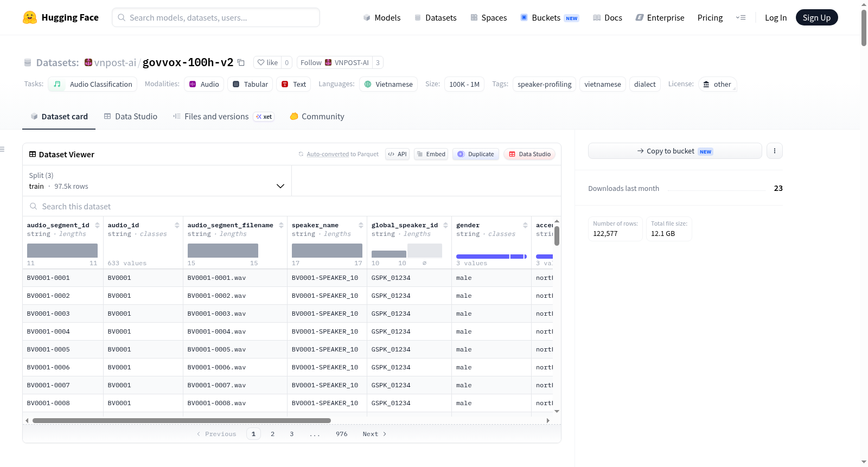This screenshot has width=868, height=467.
Task: Click the API button in Dataset Viewer
Action: (x=397, y=154)
